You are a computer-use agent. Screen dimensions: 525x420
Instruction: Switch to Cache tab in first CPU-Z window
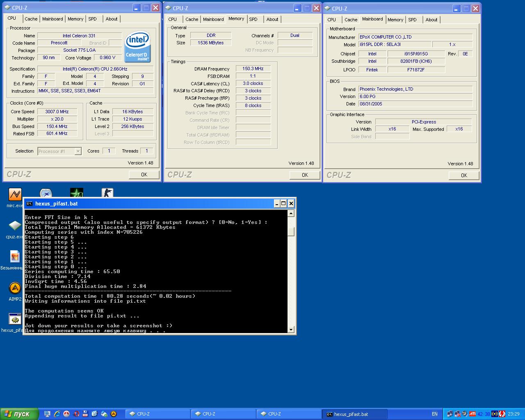(x=31, y=19)
